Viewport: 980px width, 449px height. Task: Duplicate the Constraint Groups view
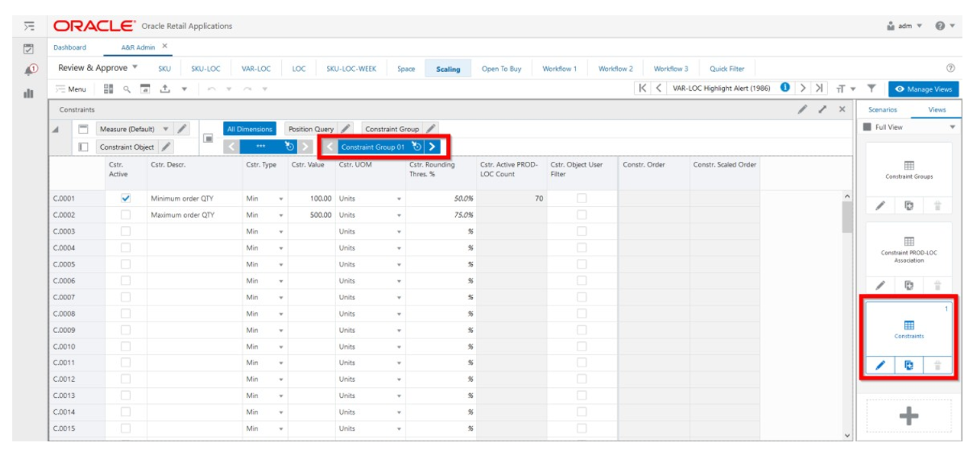[x=909, y=206]
